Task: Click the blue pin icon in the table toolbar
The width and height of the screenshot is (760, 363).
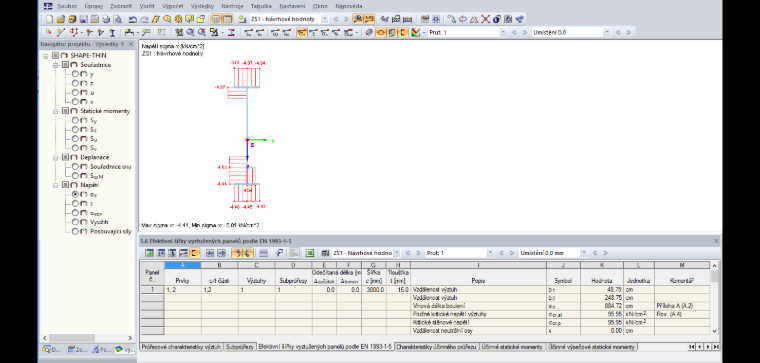Action: click(280, 253)
